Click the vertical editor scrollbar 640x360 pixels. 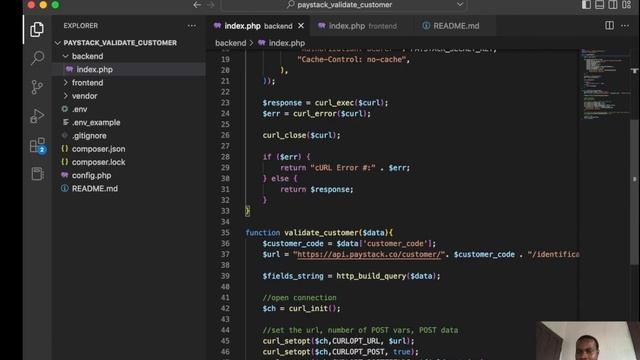point(635,192)
